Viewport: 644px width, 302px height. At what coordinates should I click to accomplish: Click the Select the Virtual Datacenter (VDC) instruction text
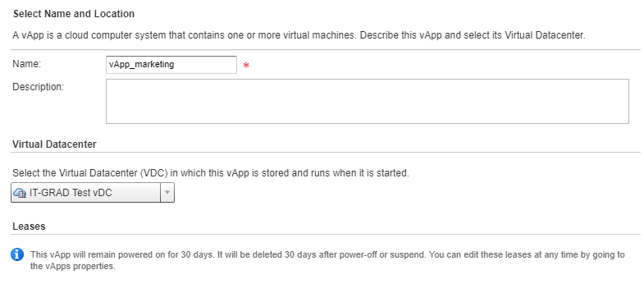pos(211,173)
